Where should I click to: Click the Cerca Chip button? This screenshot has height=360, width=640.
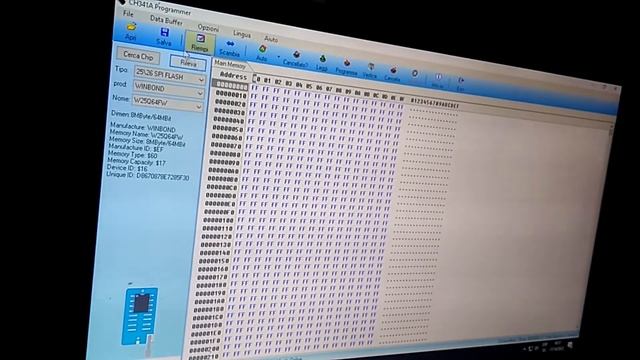tap(138, 56)
